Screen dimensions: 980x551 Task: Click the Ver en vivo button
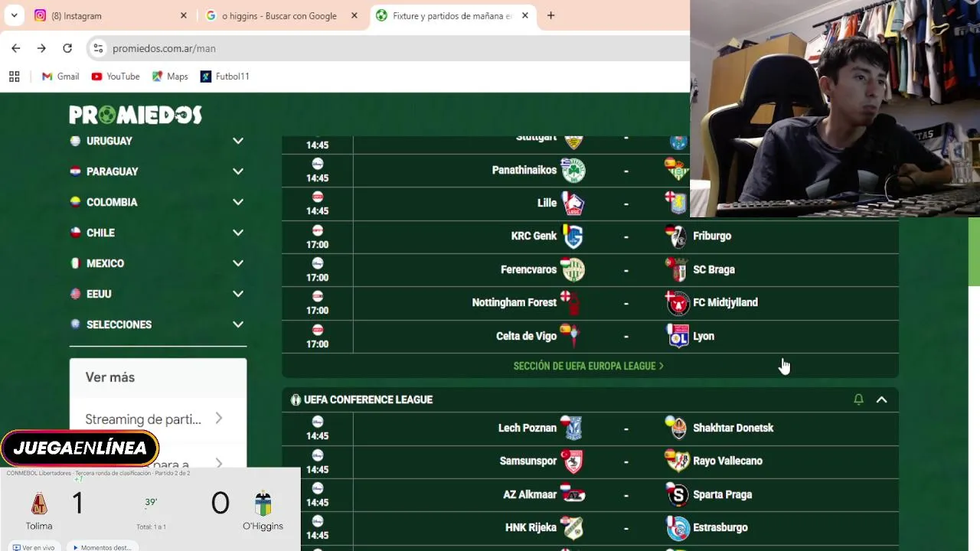click(x=34, y=547)
